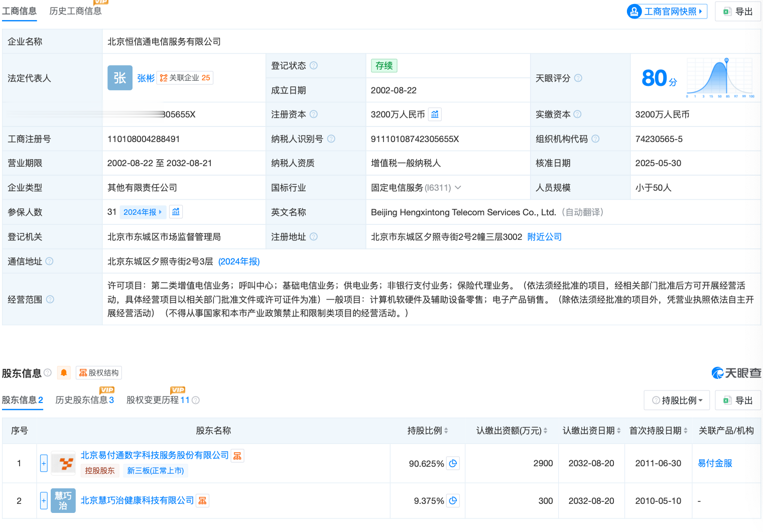
Task: Sort table by 持股比例 column
Action: click(x=446, y=431)
